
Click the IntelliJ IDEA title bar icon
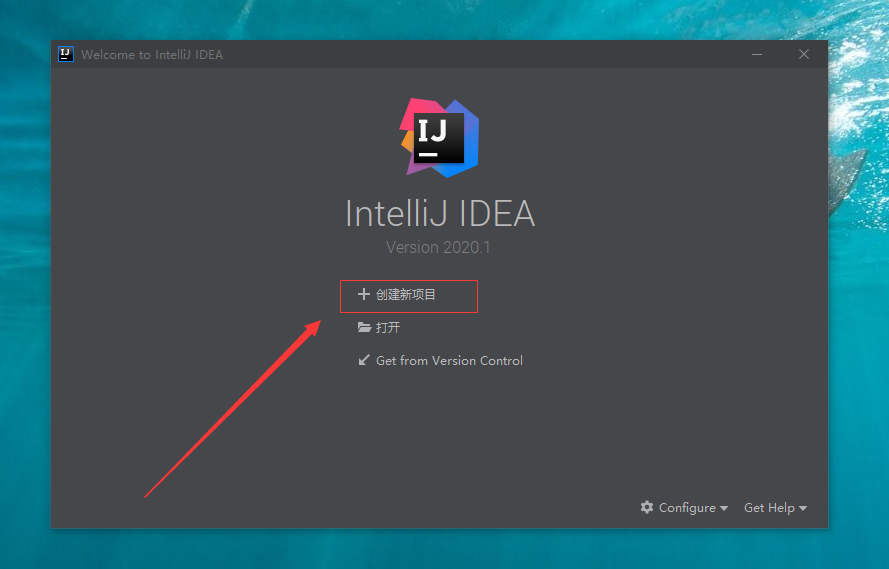[66, 54]
